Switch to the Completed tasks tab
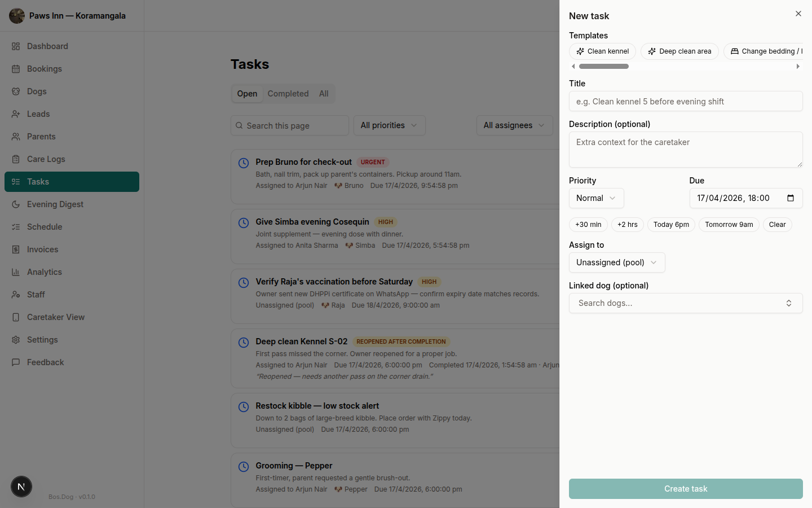 (288, 93)
